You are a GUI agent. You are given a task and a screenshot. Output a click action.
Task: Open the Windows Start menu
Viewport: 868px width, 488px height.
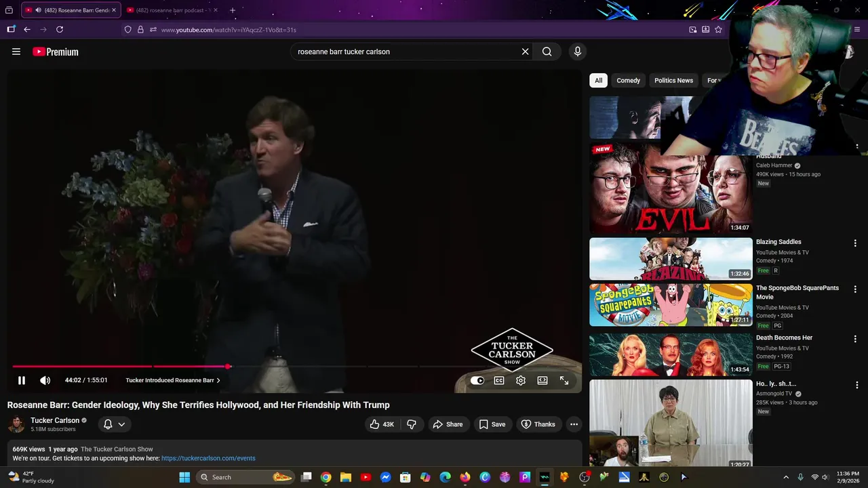(184, 477)
